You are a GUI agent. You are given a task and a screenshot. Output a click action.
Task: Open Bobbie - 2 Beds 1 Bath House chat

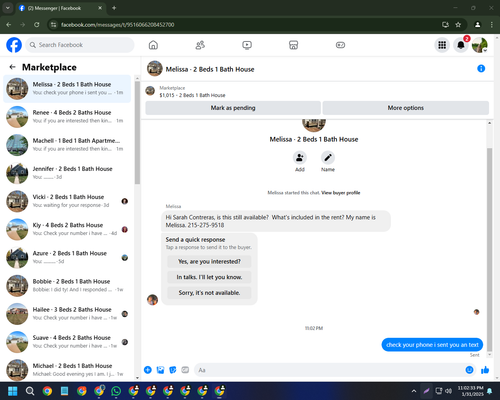pyautogui.click(x=67, y=286)
